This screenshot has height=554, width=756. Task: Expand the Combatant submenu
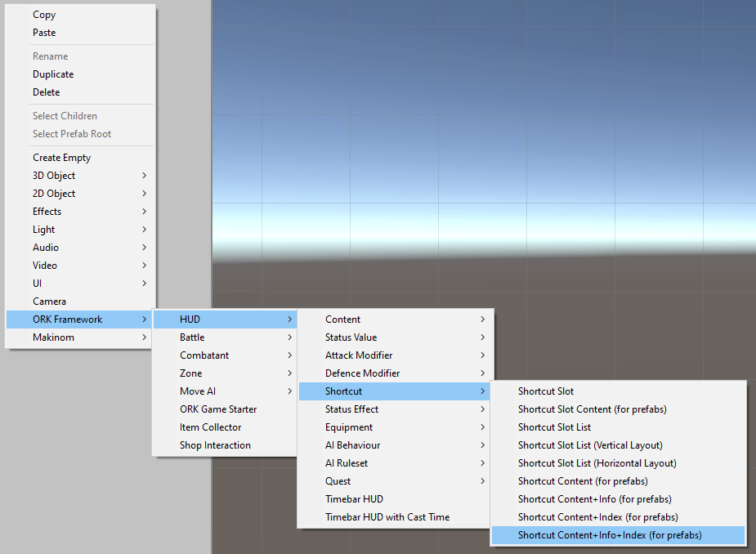[x=203, y=355]
